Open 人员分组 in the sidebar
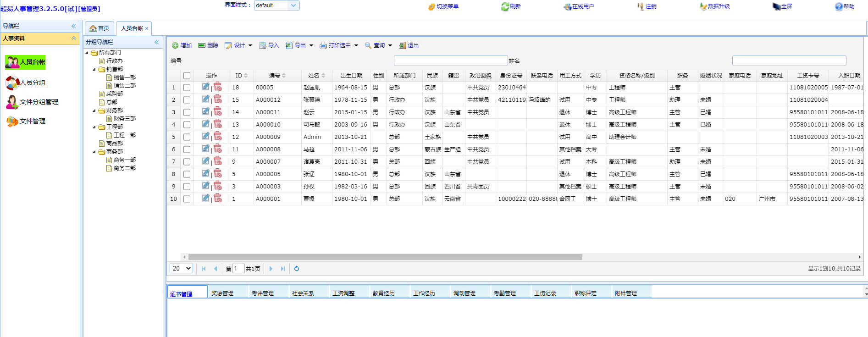 pyautogui.click(x=25, y=83)
